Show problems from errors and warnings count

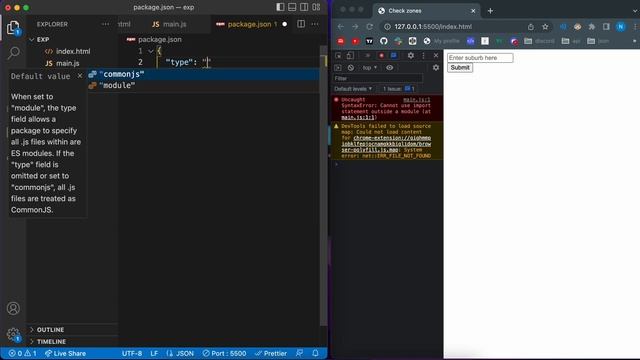click(x=22, y=353)
